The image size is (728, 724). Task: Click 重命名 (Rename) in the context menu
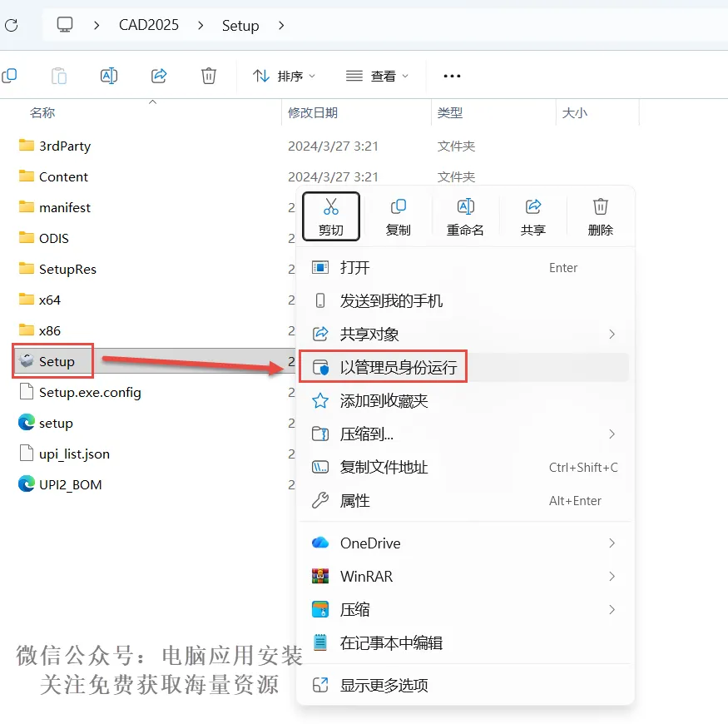465,216
